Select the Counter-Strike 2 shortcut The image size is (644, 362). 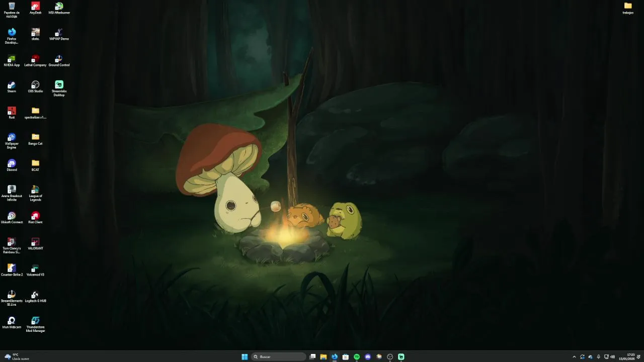[12, 269]
